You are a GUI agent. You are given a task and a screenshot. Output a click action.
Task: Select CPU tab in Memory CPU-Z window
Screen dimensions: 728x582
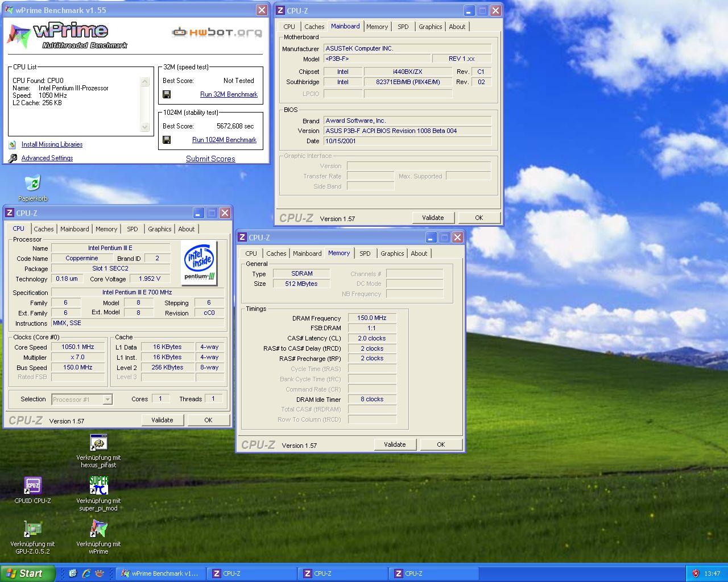251,253
